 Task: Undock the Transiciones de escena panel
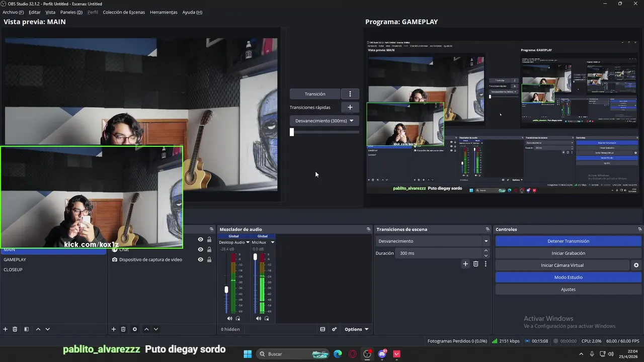(x=488, y=229)
